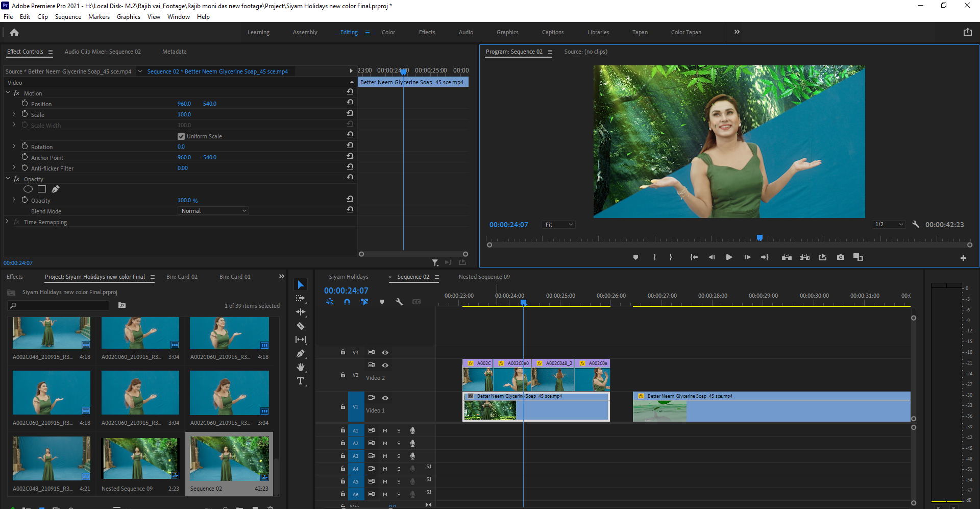Click Effect Controls mini timeline playhead
The image size is (980, 509).
403,72
